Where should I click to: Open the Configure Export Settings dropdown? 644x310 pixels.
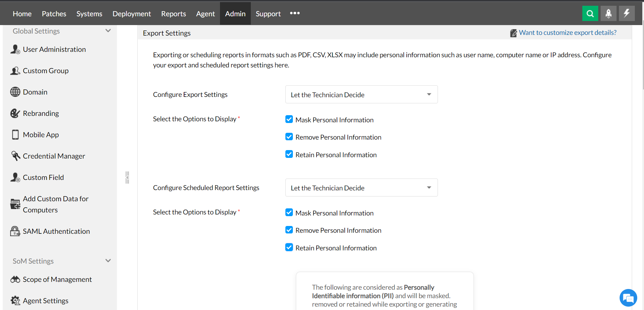361,95
